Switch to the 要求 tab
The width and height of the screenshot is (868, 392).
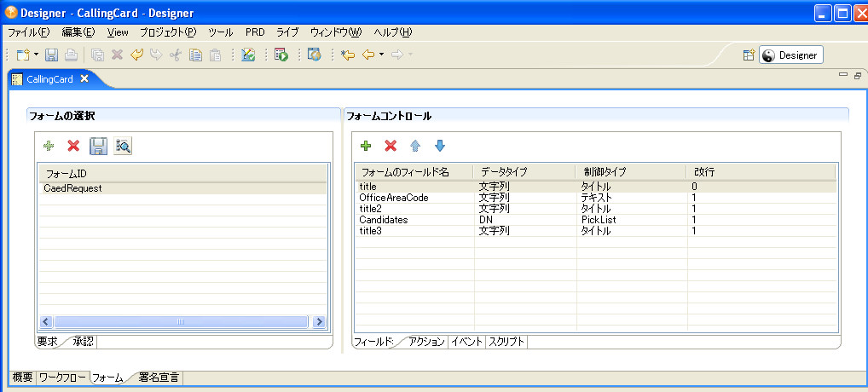coord(47,342)
